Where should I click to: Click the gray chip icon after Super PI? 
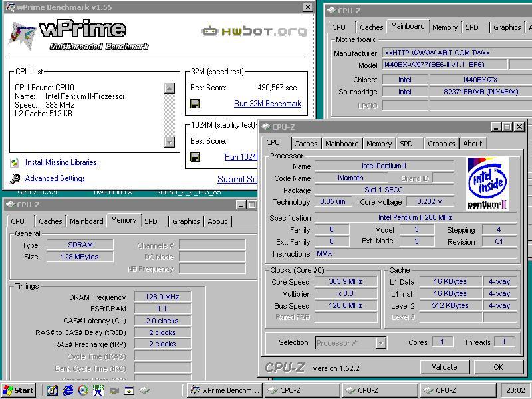[114, 390]
